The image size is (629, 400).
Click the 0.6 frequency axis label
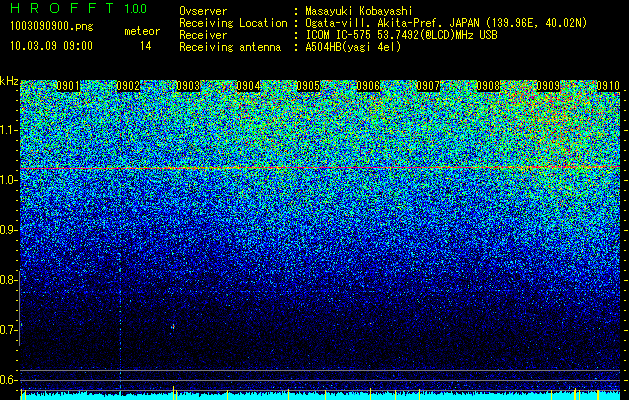click(7, 380)
